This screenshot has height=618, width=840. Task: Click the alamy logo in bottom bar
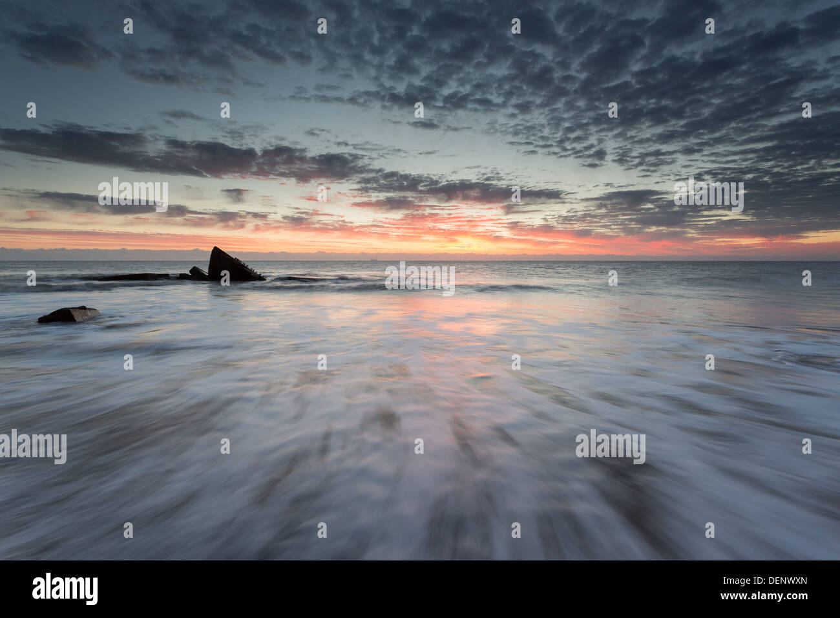pos(65,589)
